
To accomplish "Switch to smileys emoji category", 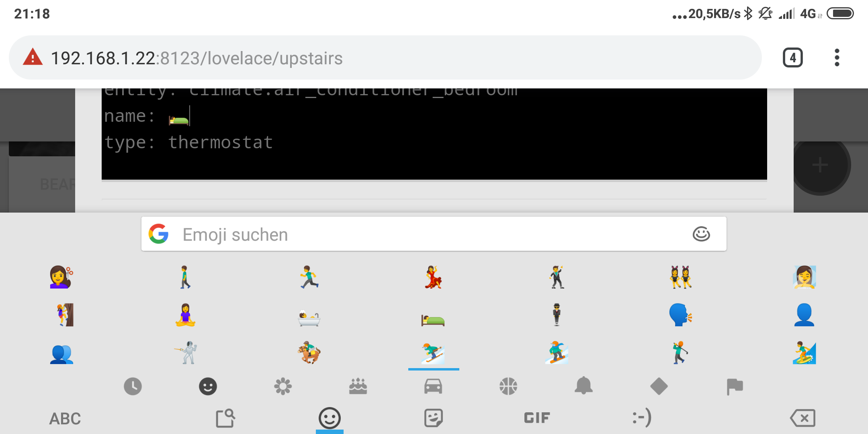I will [x=208, y=387].
